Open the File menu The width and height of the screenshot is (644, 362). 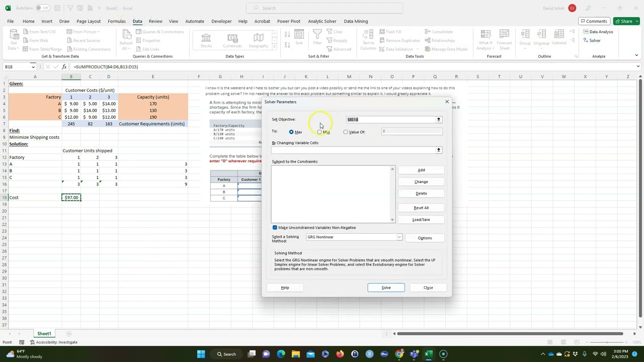[10, 21]
